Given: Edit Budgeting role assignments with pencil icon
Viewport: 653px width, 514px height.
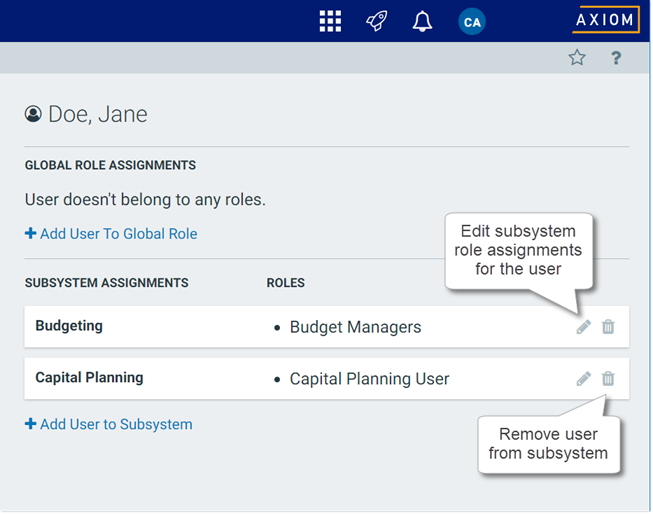Looking at the screenshot, I should (x=584, y=327).
